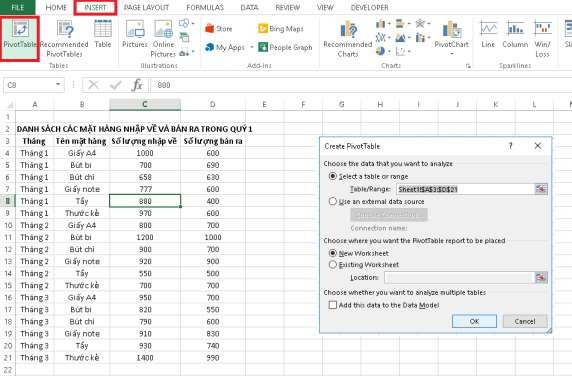Insert a Table from ribbon
Viewport: 572px width, 376px height.
(103, 34)
